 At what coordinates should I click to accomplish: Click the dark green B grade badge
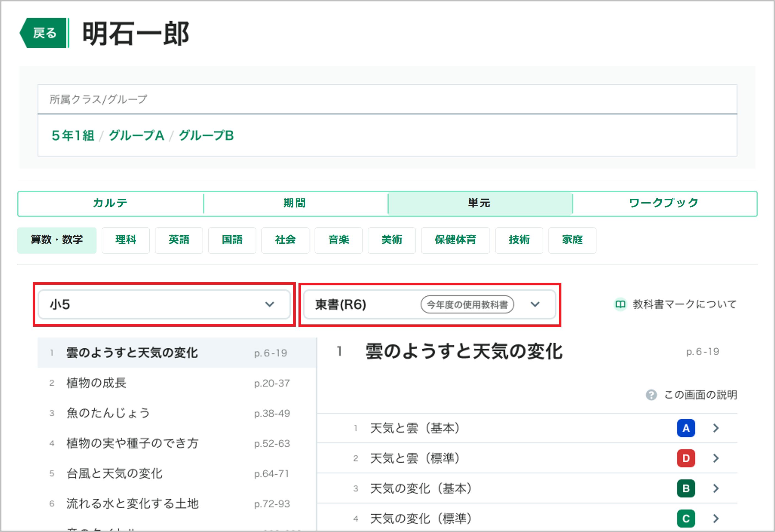pyautogui.click(x=686, y=489)
